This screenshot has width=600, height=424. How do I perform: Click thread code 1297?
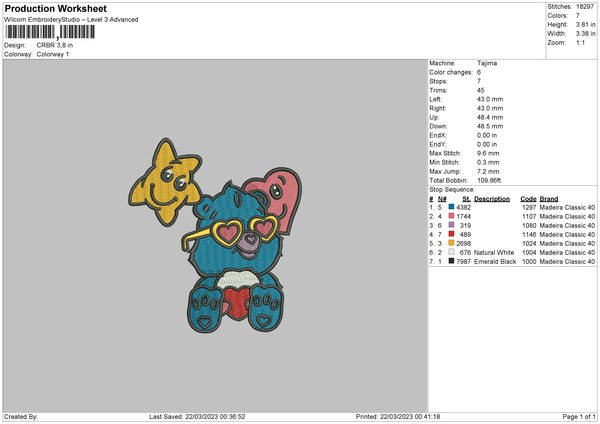(529, 207)
